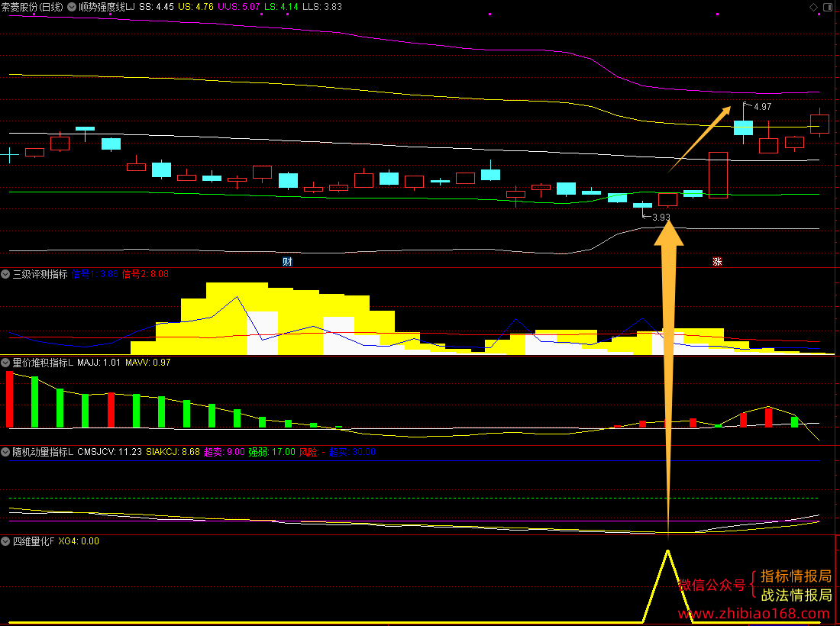Click the stock title 索菱股份(日线)
Screen dimensions: 840x626
coord(32,7)
